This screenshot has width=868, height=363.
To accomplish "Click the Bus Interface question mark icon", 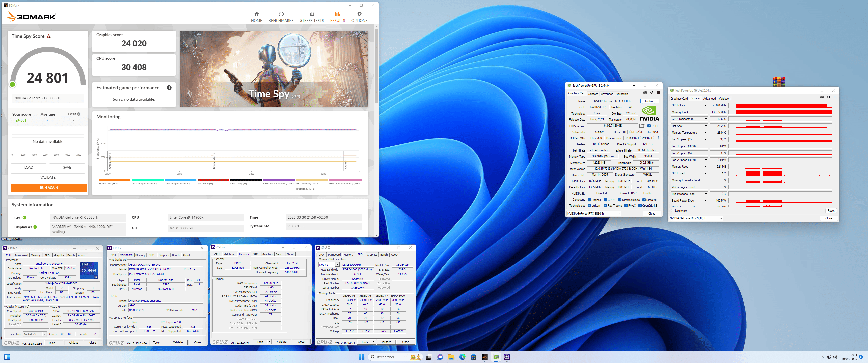I will pos(658,138).
